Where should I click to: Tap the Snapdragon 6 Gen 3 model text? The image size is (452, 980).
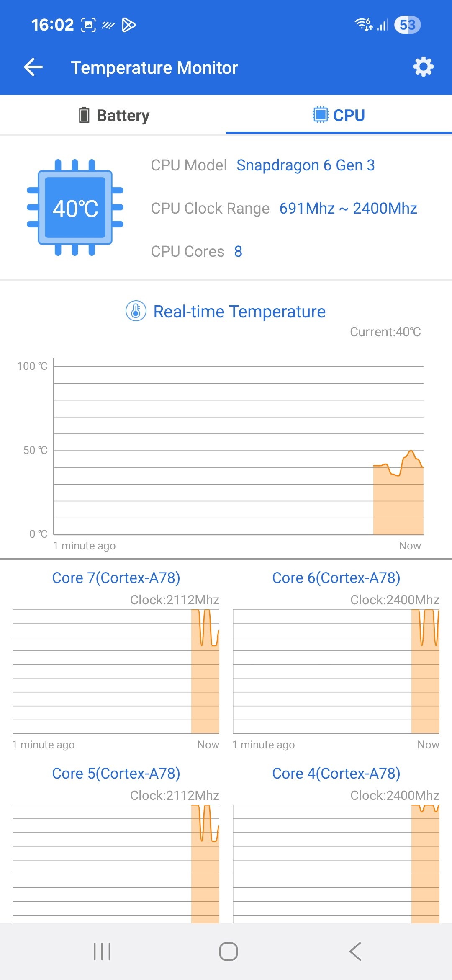306,165
